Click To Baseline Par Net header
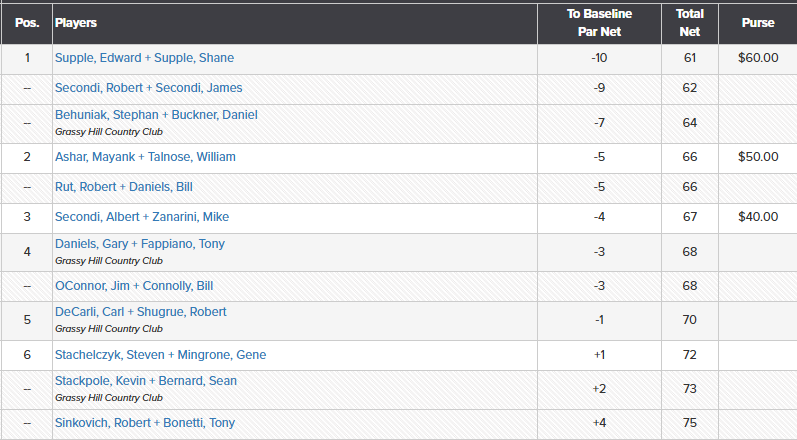Image resolution: width=797 pixels, height=440 pixels. tap(599, 22)
